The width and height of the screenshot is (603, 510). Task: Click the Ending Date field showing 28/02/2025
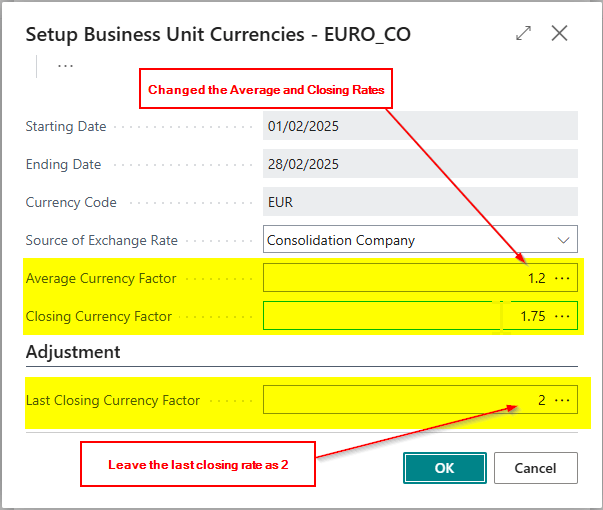420,164
